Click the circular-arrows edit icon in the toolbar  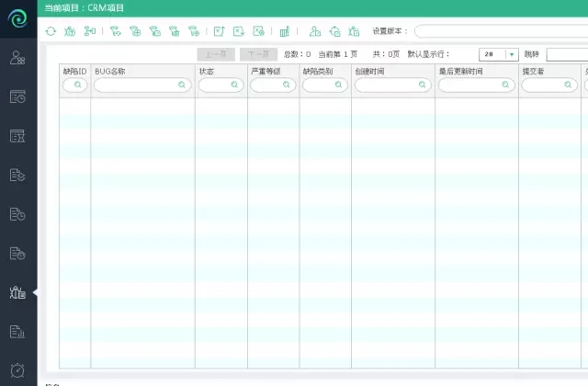tap(334, 31)
